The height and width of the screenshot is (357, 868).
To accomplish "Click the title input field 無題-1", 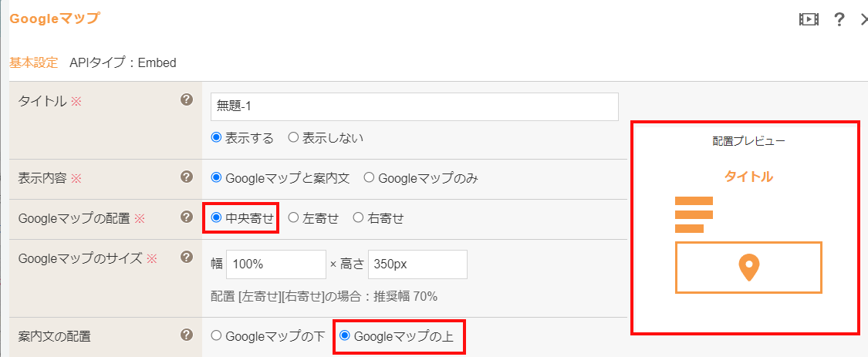I will (x=414, y=106).
